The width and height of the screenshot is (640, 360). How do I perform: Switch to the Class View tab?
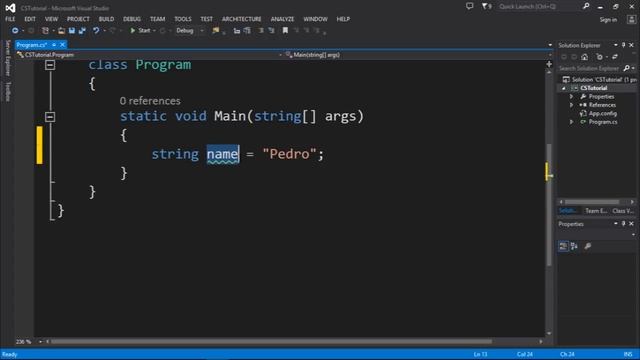click(x=623, y=211)
